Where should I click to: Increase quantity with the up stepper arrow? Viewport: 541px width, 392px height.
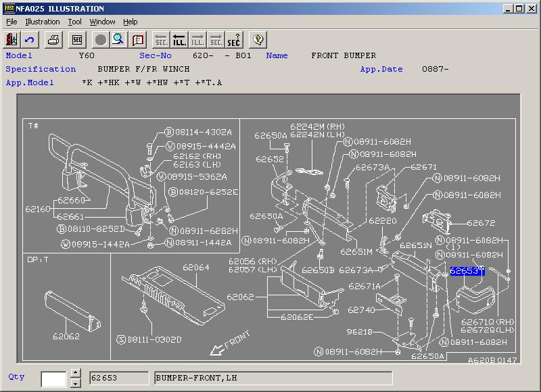(75, 373)
